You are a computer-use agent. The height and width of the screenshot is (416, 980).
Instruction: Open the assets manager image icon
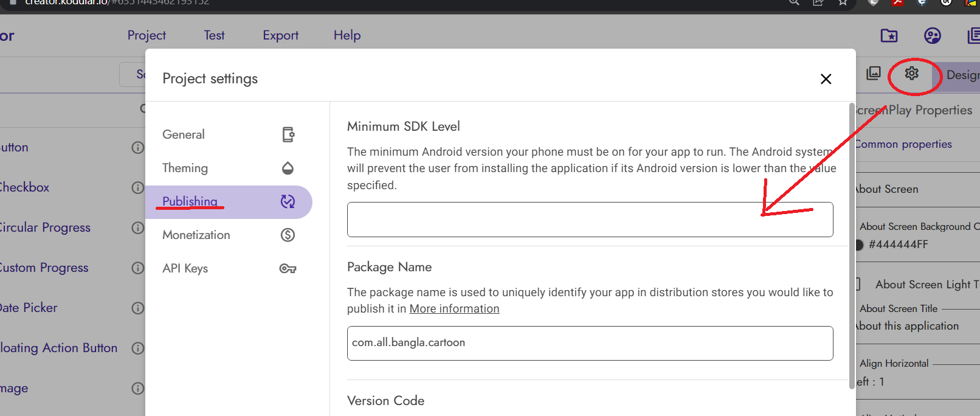[874, 74]
